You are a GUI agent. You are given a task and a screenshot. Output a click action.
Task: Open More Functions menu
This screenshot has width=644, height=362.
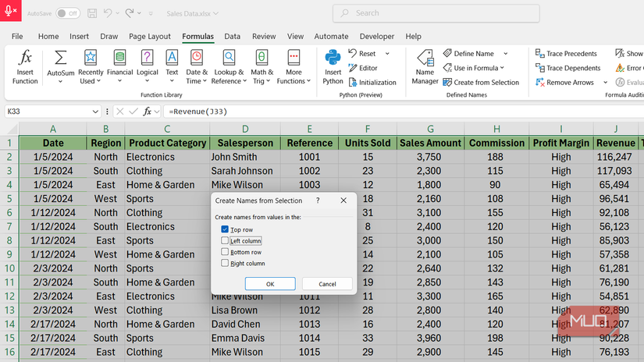click(x=294, y=67)
